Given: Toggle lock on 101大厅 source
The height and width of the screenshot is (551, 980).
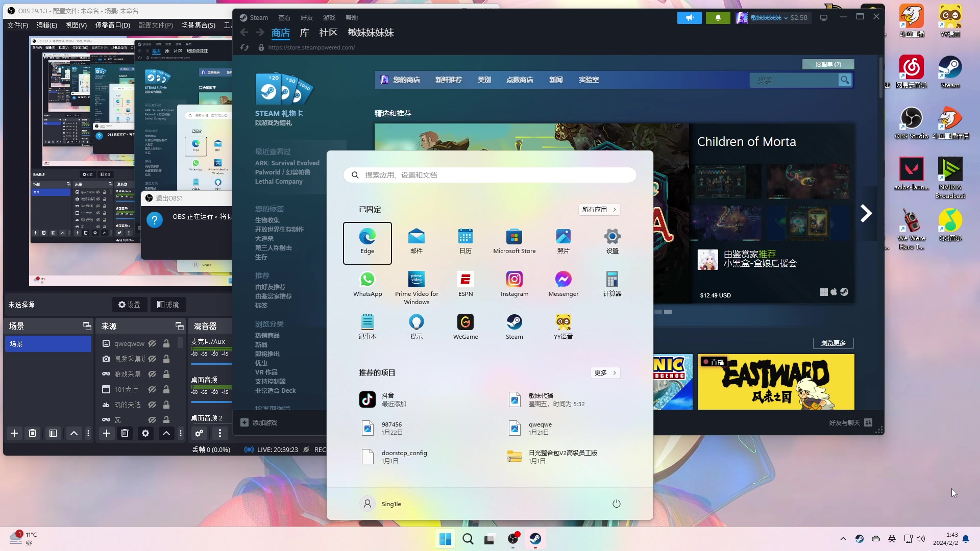Looking at the screenshot, I should coord(166,390).
